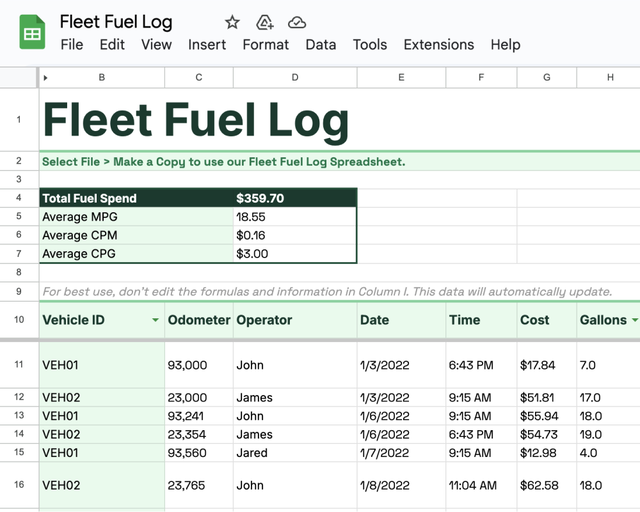Select the date cell 1/8/2022
Image resolution: width=640 pixels, height=512 pixels.
pos(401,485)
